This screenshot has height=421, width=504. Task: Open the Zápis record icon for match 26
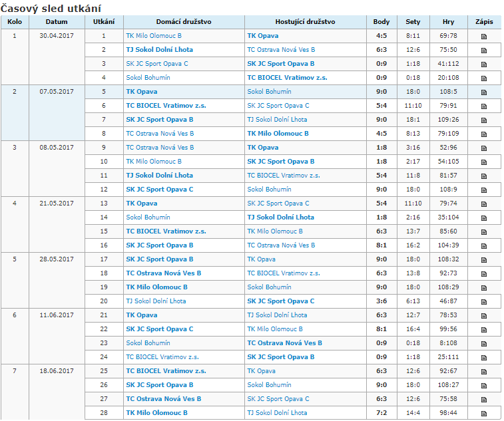484,385
